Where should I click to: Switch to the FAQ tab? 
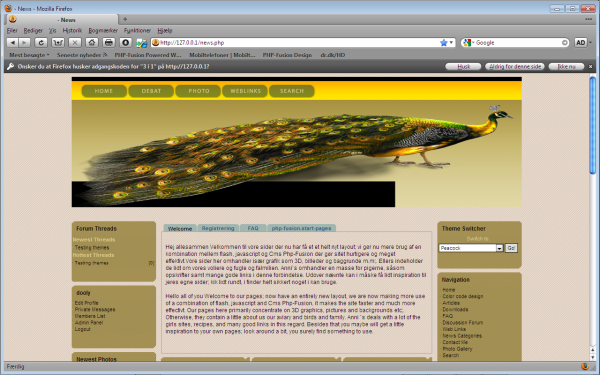click(x=253, y=228)
